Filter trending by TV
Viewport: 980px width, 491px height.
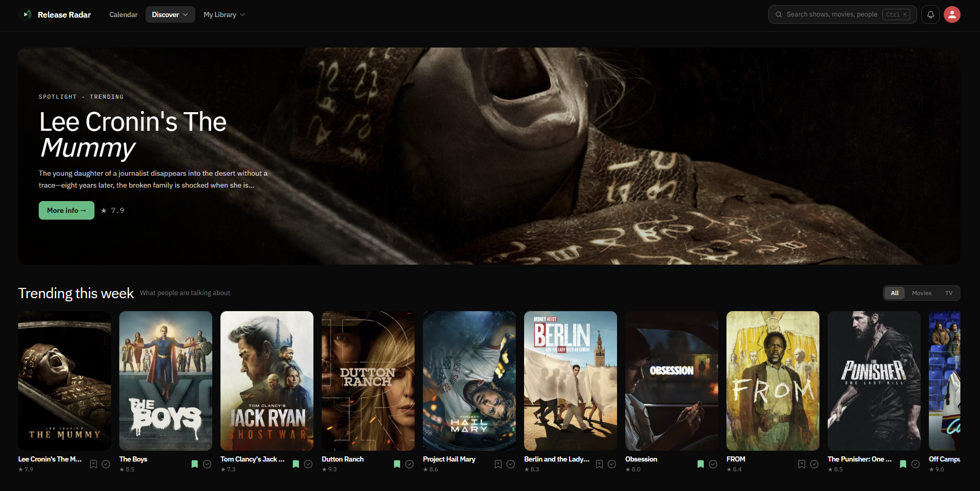949,293
